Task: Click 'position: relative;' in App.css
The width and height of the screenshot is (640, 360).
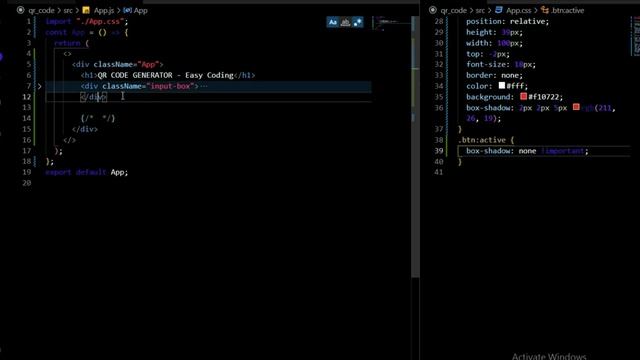Action: click(507, 21)
